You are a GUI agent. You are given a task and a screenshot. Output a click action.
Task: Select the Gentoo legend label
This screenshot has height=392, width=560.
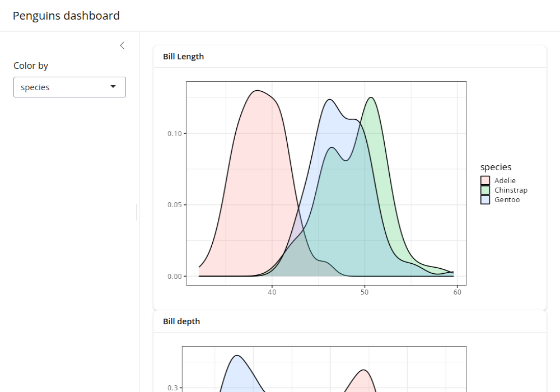coord(507,199)
